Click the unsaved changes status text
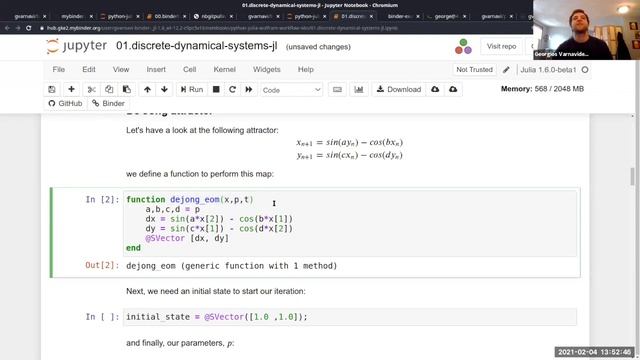 tap(318, 47)
